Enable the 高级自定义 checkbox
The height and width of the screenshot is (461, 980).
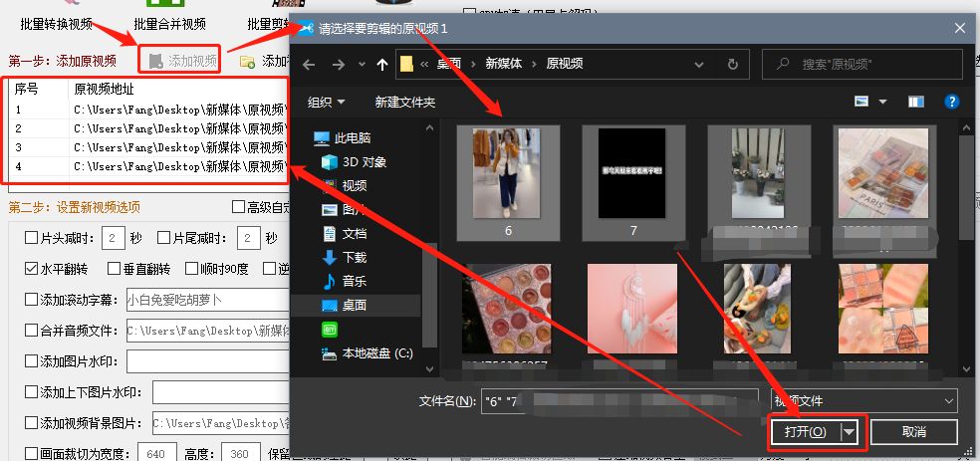click(x=237, y=207)
